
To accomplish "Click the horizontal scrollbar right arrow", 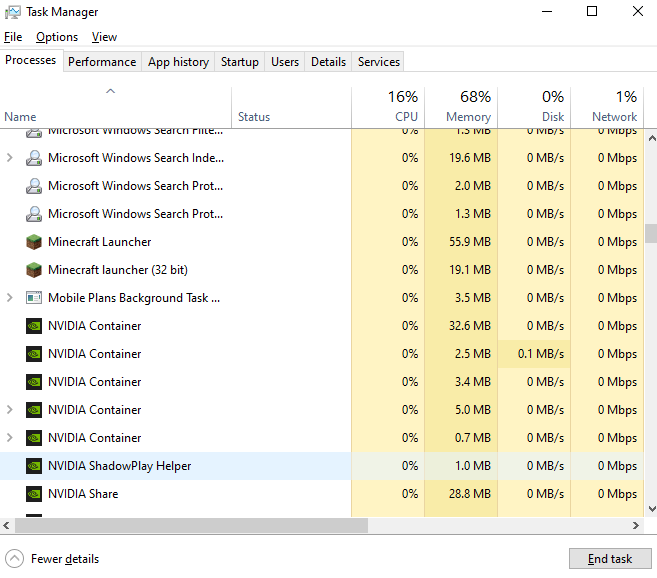I will tap(636, 525).
